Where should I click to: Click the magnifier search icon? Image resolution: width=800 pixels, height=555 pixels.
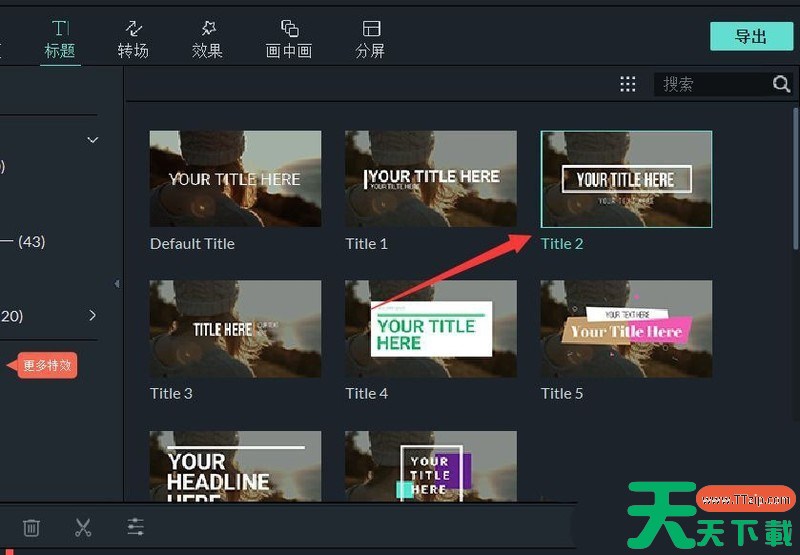point(781,84)
